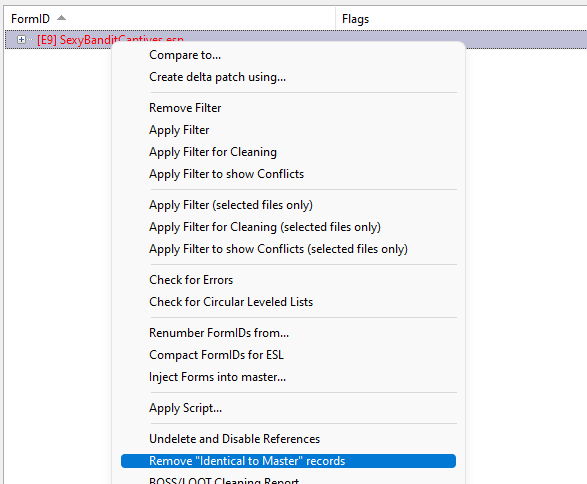Expand the SexyBanditCaptives.esp tree node
The image size is (587, 484).
pyautogui.click(x=21, y=39)
